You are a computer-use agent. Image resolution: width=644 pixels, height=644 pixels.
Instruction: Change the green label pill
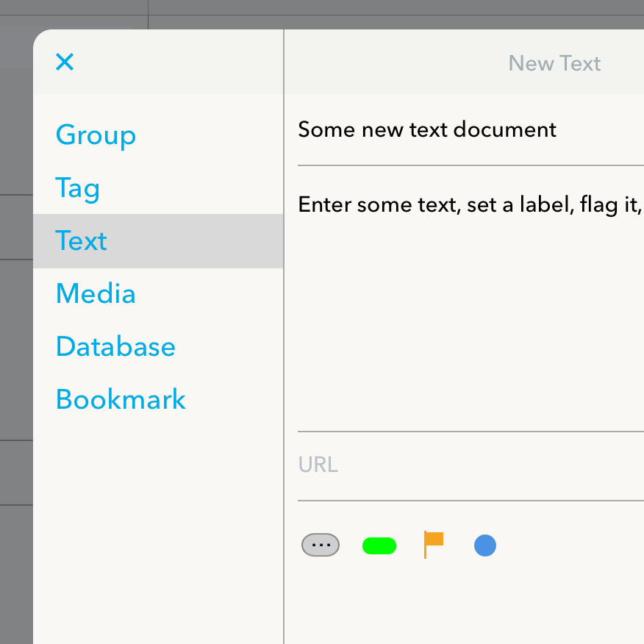379,545
